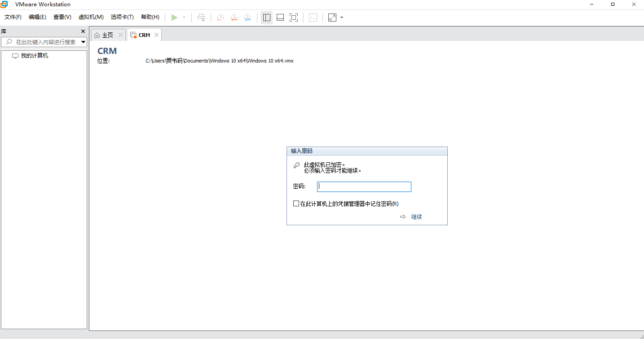Click the 密码 password input field
644x339 pixels.
[x=364, y=187]
